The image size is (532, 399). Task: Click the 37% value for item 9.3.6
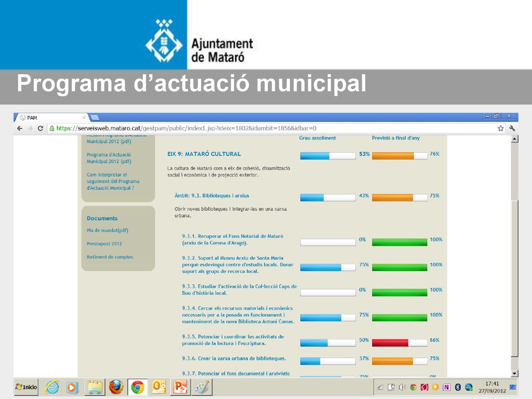(x=364, y=358)
